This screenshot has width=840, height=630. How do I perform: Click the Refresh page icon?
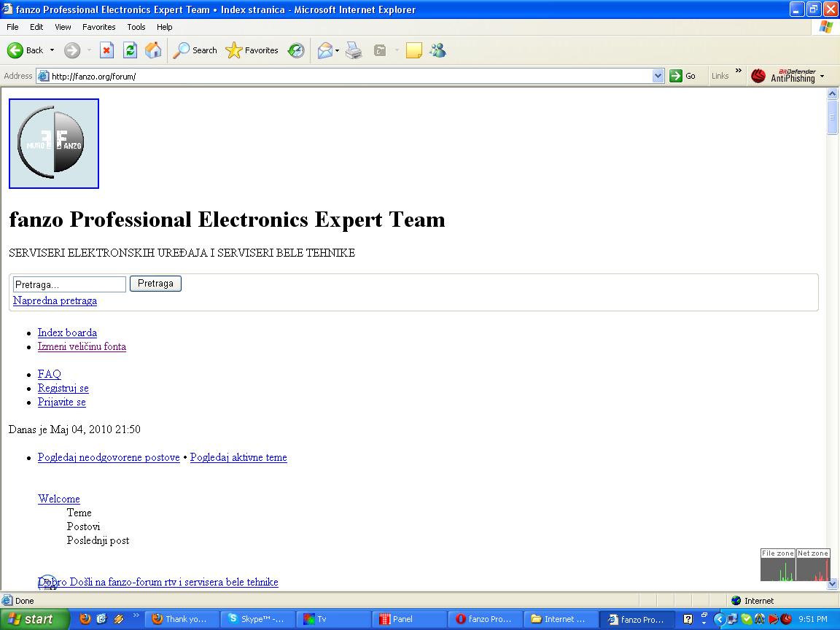[130, 50]
